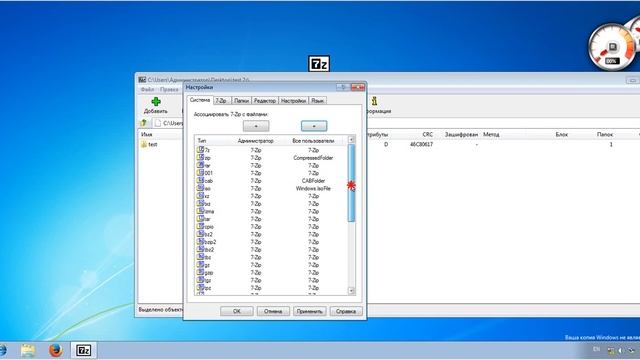Select the tar file type icon

pyautogui.click(x=200, y=219)
